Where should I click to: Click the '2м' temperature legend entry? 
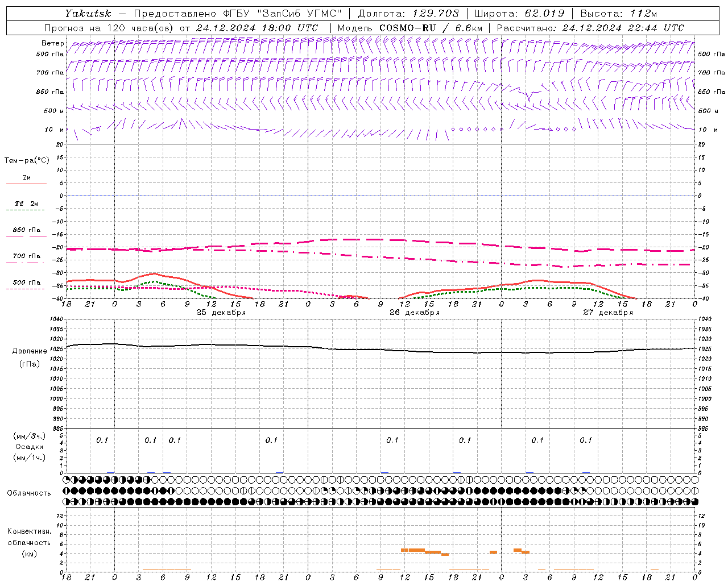27,177
